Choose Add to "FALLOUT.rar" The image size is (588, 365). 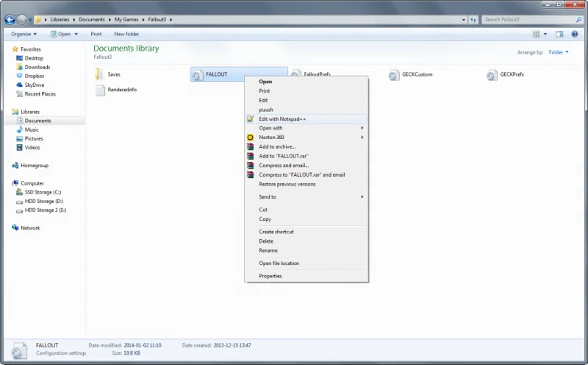pos(306,156)
